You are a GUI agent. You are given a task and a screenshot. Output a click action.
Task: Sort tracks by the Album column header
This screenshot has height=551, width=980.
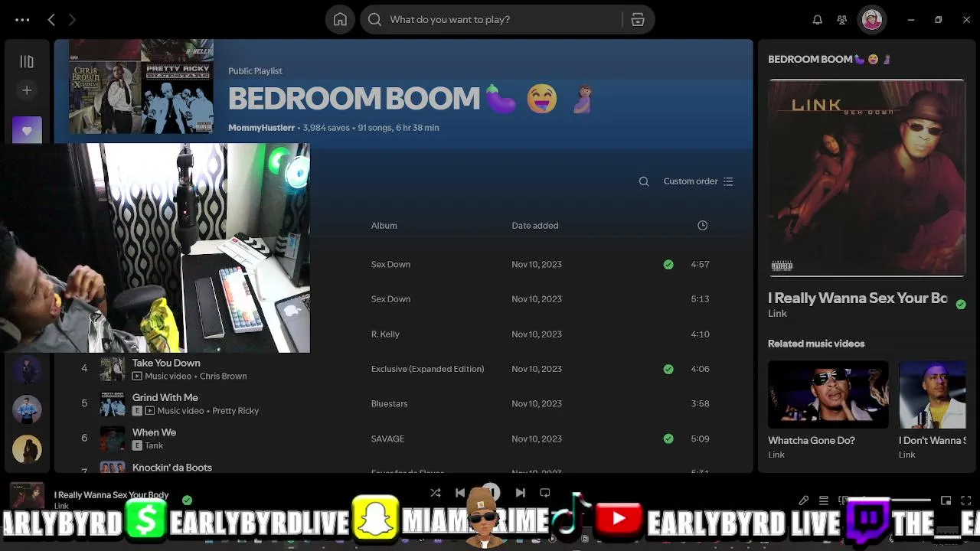pos(384,226)
